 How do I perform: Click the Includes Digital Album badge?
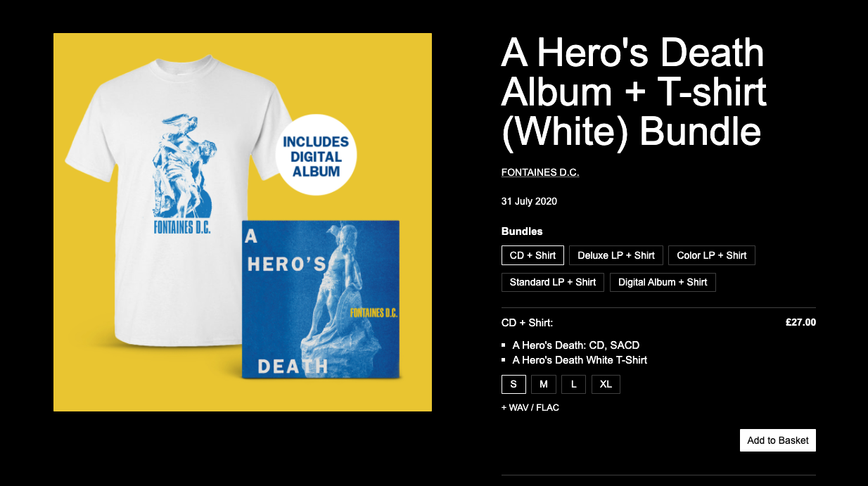[x=317, y=155]
